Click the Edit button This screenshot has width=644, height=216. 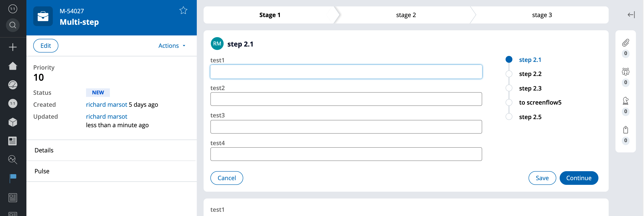(x=46, y=46)
